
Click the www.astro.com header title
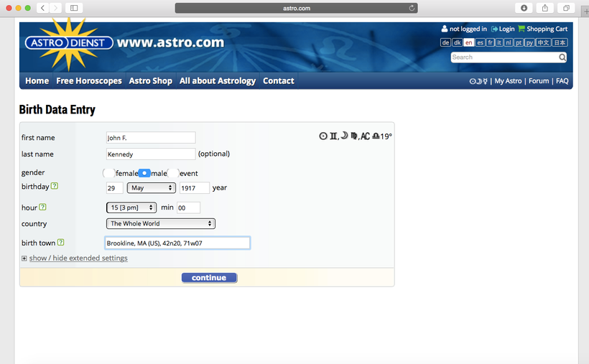coord(170,42)
